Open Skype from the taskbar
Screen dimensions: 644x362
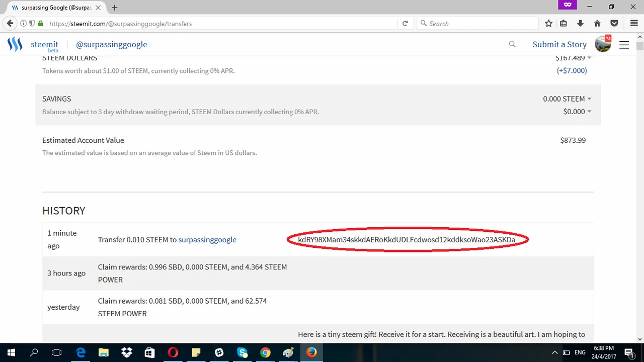[242, 352]
